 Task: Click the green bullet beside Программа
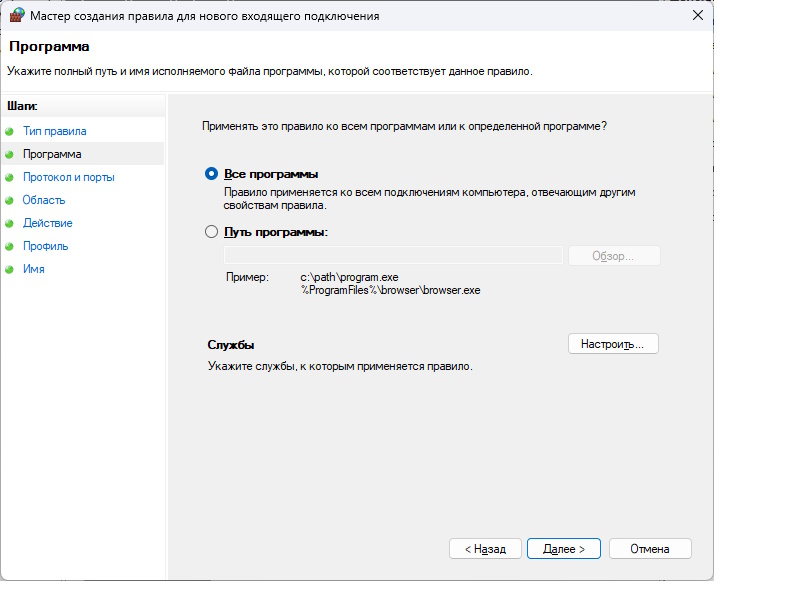pyautogui.click(x=10, y=154)
